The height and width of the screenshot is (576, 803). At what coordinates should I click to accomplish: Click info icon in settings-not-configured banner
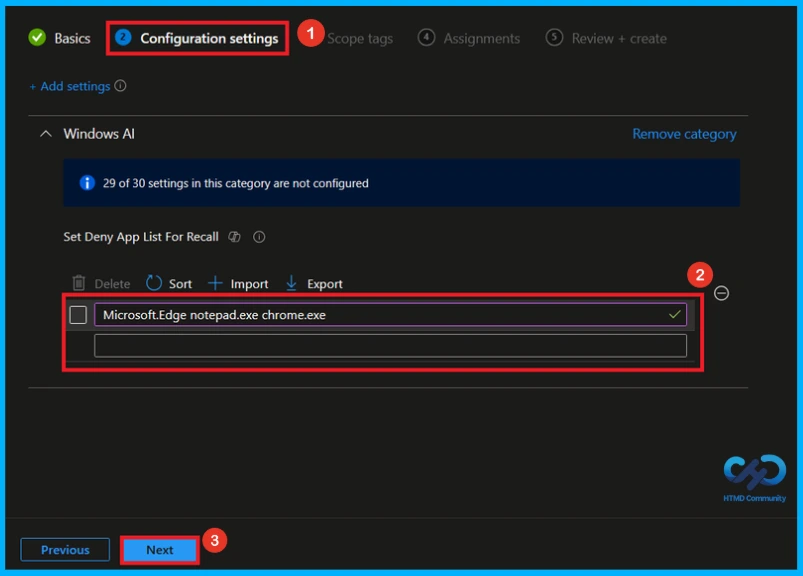coord(87,183)
